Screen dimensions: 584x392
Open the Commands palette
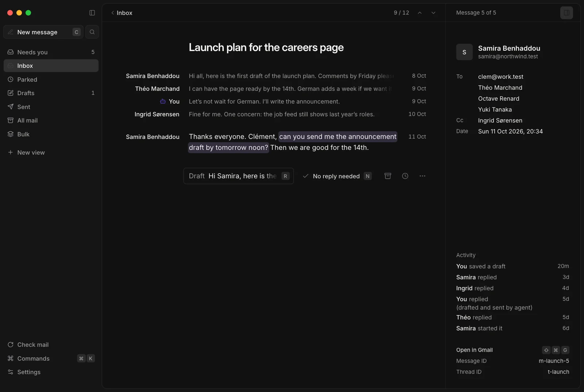(x=51, y=358)
